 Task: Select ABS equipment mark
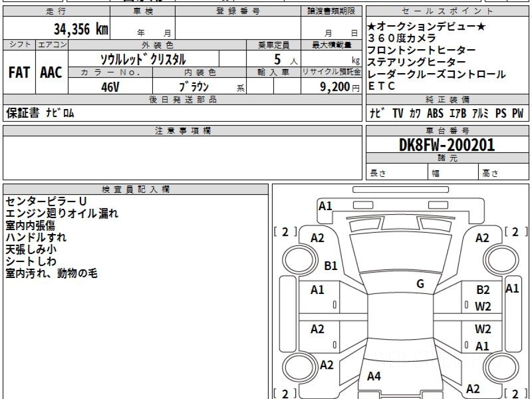tap(435, 113)
